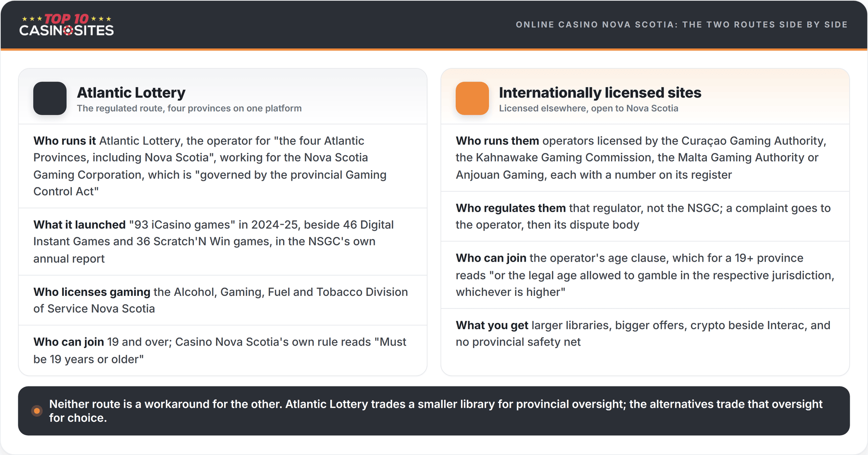Screen dimensions: 868x455
Task: Click 'Who can join' in the Atlantic Lottery card
Action: point(68,342)
